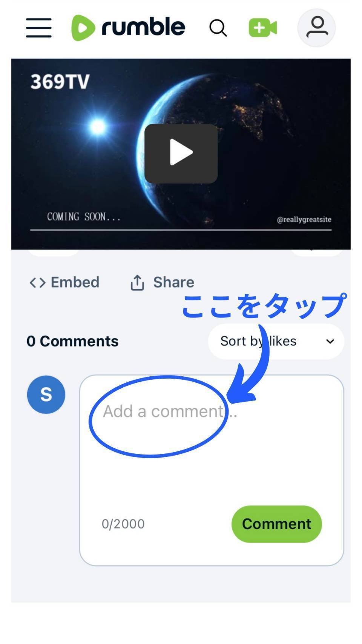Click the Embed code brackets icon
The height and width of the screenshot is (644, 362).
38,282
